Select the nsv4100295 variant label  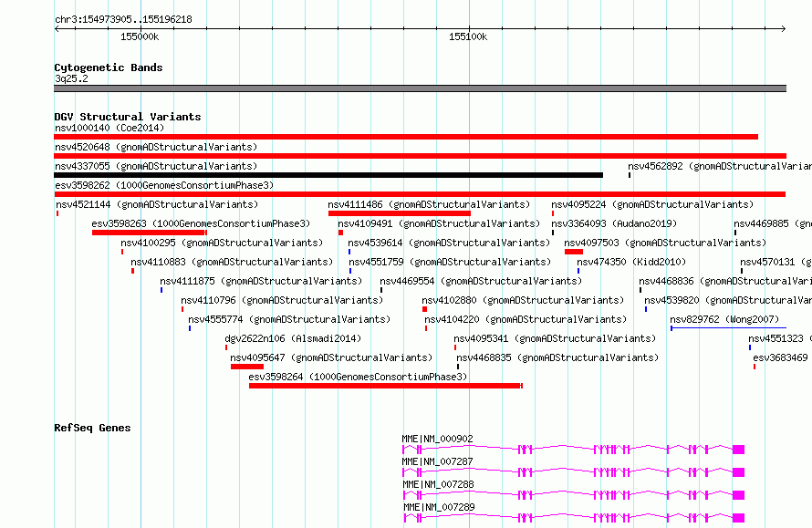(222, 243)
